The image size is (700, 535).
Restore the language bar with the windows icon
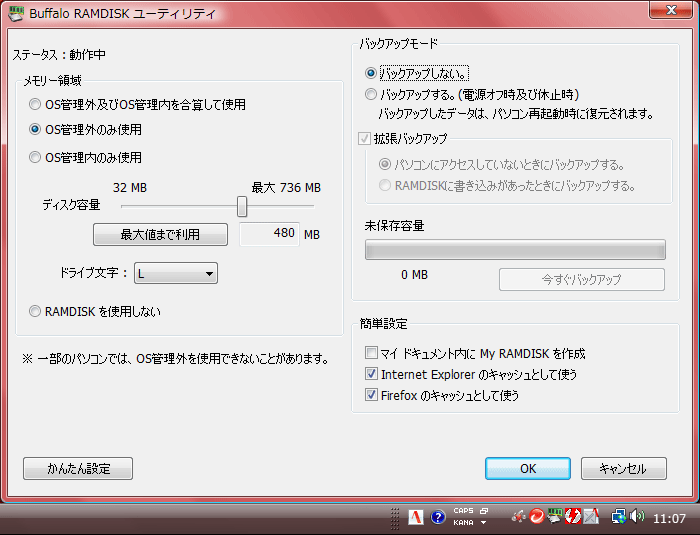click(x=484, y=510)
